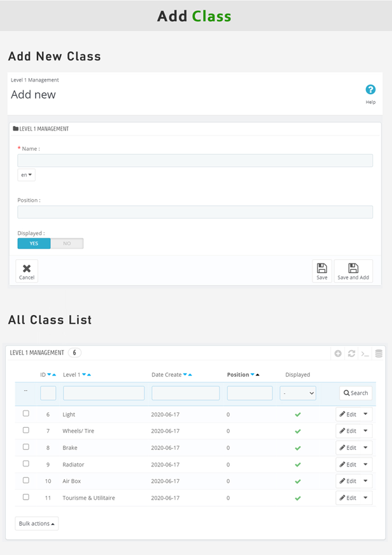The image size is (392, 555).
Task: Click the refresh list icon
Action: (351, 353)
